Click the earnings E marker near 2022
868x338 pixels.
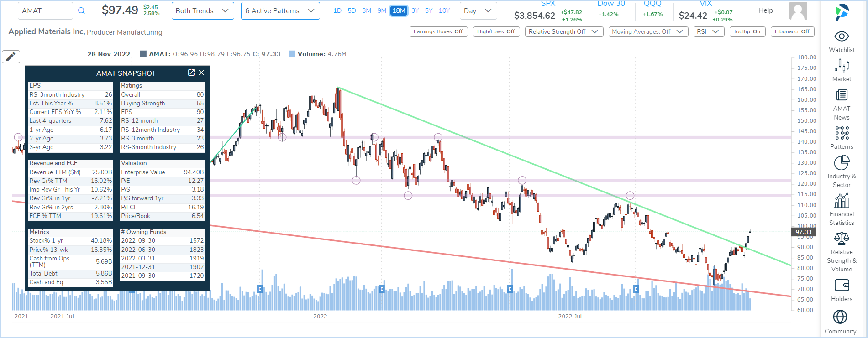pyautogui.click(x=382, y=289)
